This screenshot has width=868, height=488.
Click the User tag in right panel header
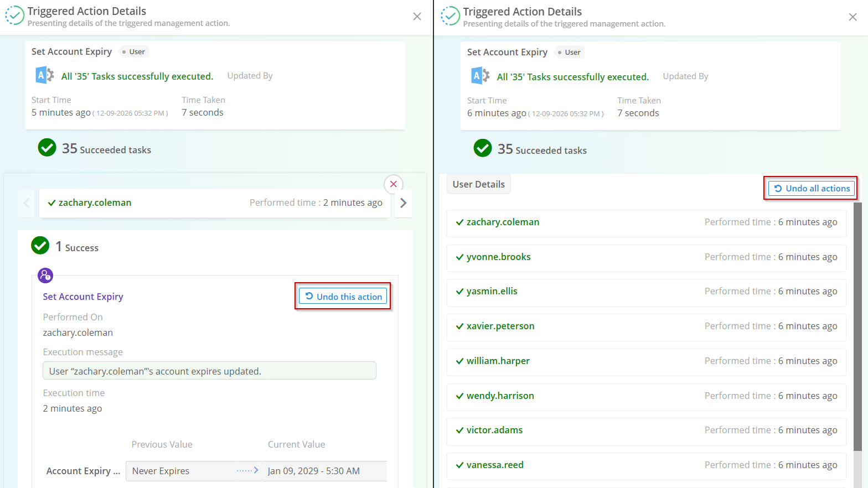pos(569,53)
